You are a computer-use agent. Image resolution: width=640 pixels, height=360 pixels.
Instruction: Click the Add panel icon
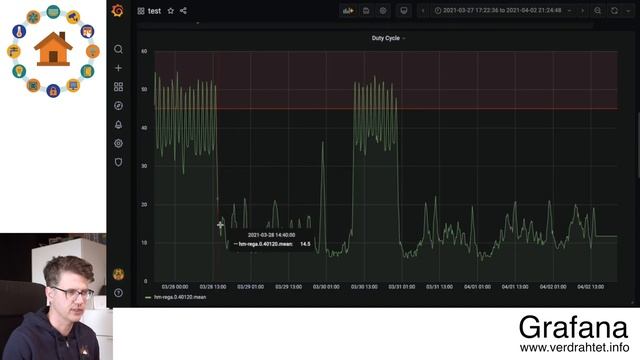coord(348,11)
